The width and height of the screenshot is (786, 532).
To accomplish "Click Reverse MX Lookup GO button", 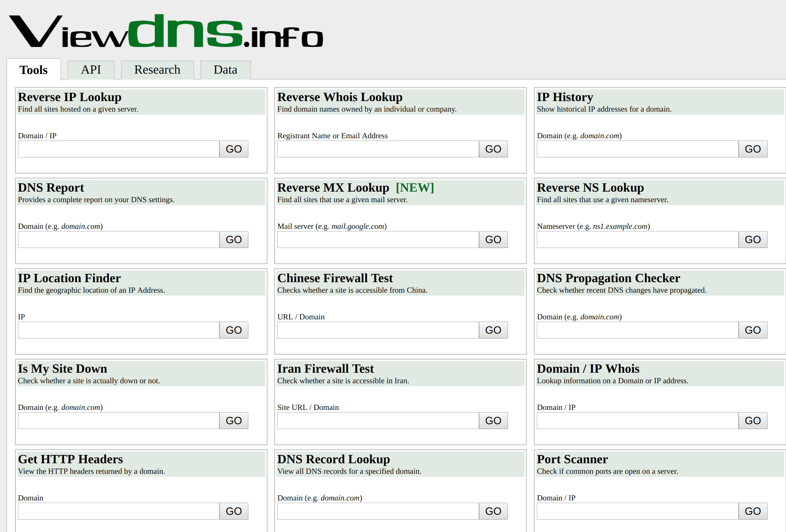I will click(x=493, y=239).
